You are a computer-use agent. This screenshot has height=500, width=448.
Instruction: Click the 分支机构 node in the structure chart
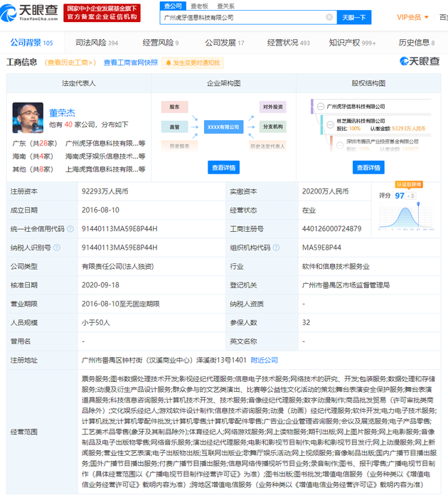pos(272,127)
